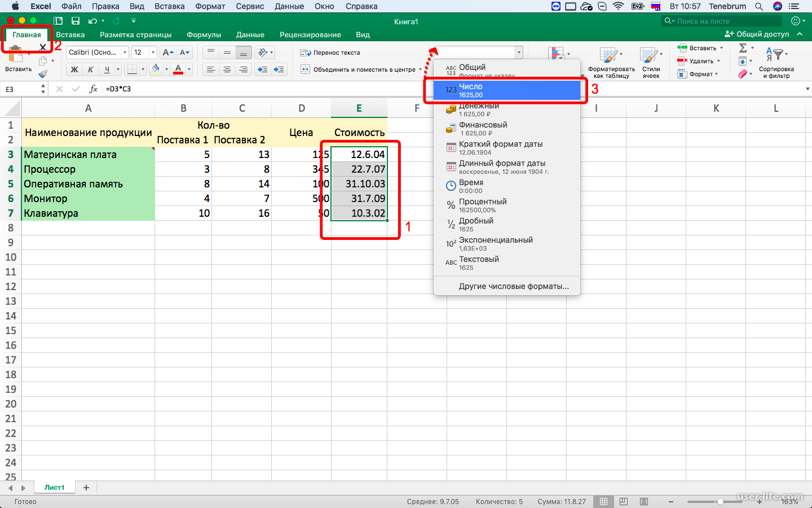Viewport: 812px width, 508px height.
Task: Align text left
Action: click(211, 69)
